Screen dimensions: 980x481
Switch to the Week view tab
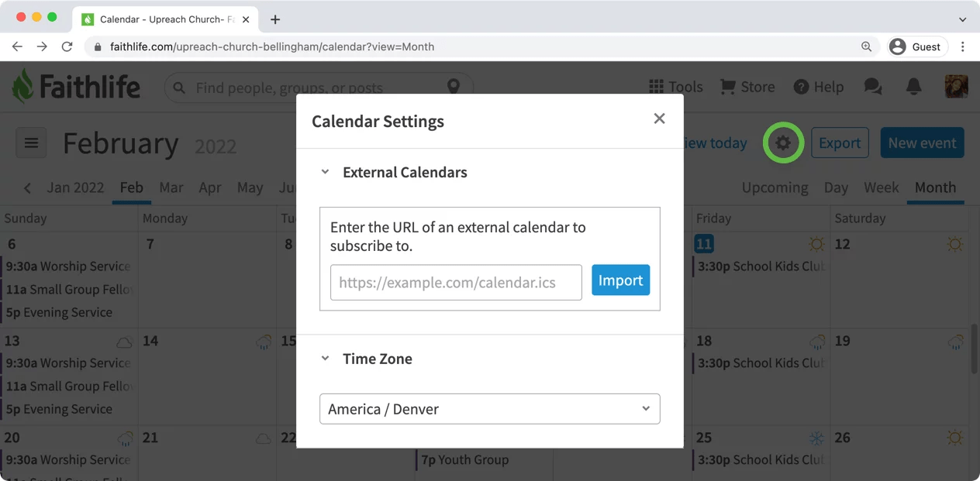click(x=881, y=187)
